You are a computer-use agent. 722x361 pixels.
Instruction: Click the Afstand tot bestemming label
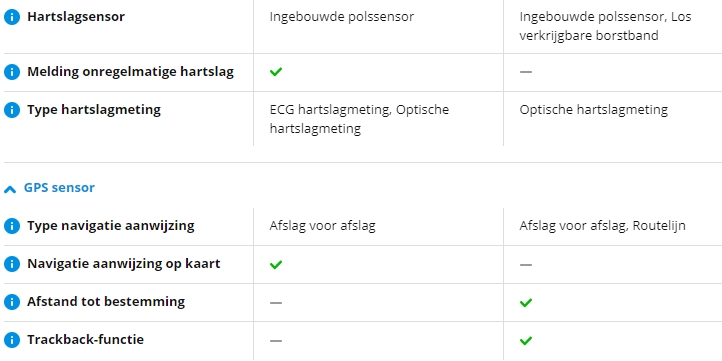(x=106, y=302)
